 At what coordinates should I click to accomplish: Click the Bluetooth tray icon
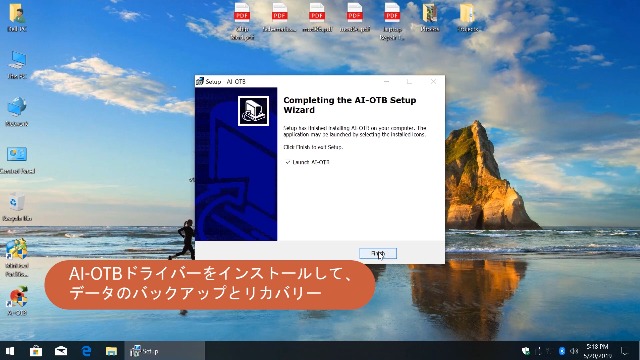(x=562, y=351)
